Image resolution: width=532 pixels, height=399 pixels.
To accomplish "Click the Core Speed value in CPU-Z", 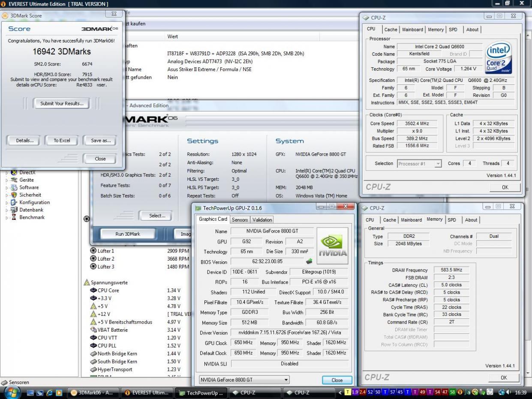I will (417, 123).
